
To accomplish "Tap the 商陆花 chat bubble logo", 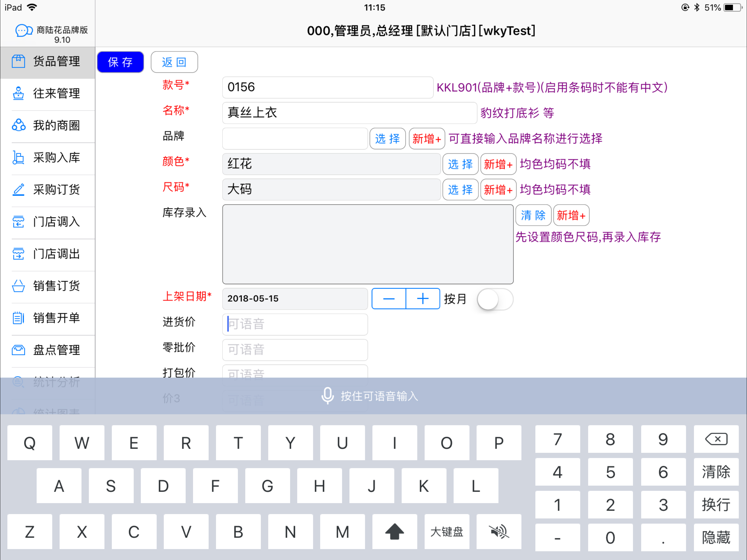I will pos(24,31).
